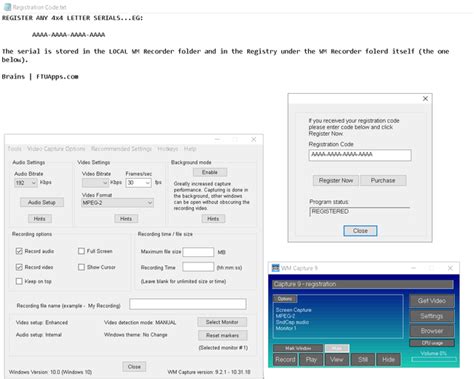The width and height of the screenshot is (474, 379).
Task: Click the Audio Setup button
Action: coord(42,202)
